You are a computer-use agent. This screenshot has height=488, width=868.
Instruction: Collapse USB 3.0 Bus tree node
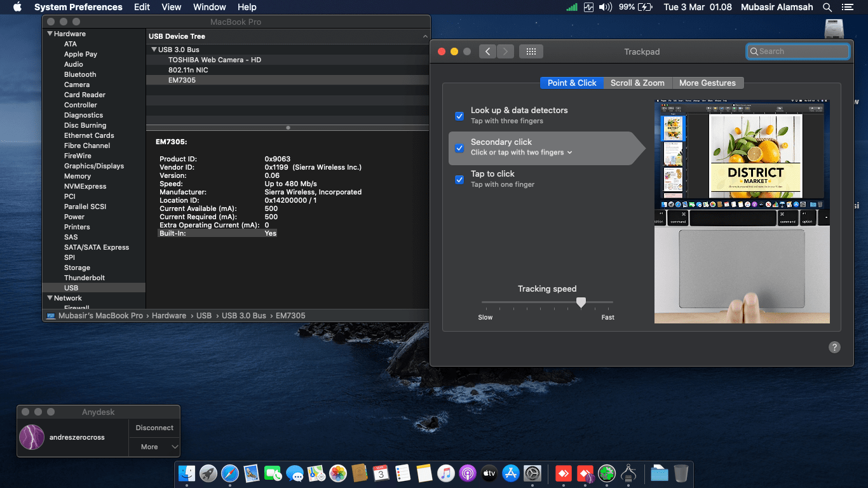click(x=154, y=50)
